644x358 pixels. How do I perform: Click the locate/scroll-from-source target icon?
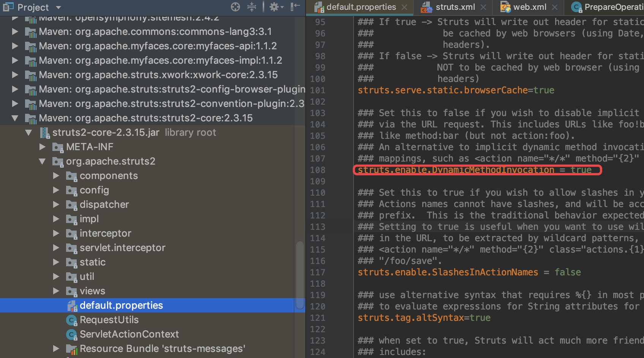[x=235, y=7]
